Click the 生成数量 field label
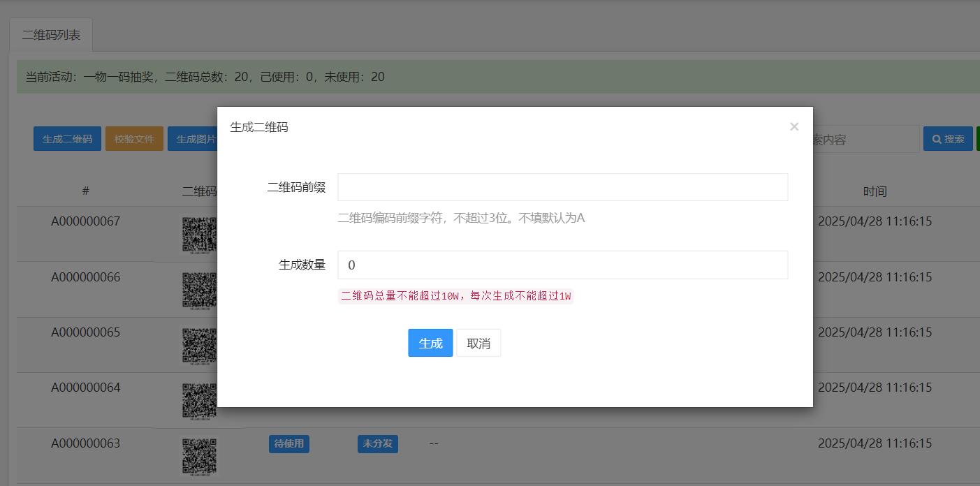The height and width of the screenshot is (486, 980). (x=302, y=265)
